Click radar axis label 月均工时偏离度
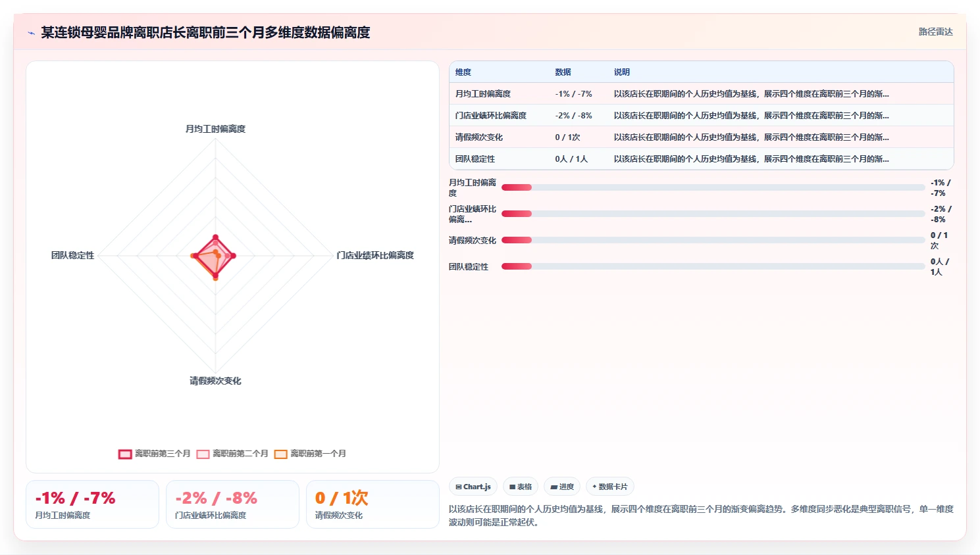The height and width of the screenshot is (555, 980). tap(215, 129)
